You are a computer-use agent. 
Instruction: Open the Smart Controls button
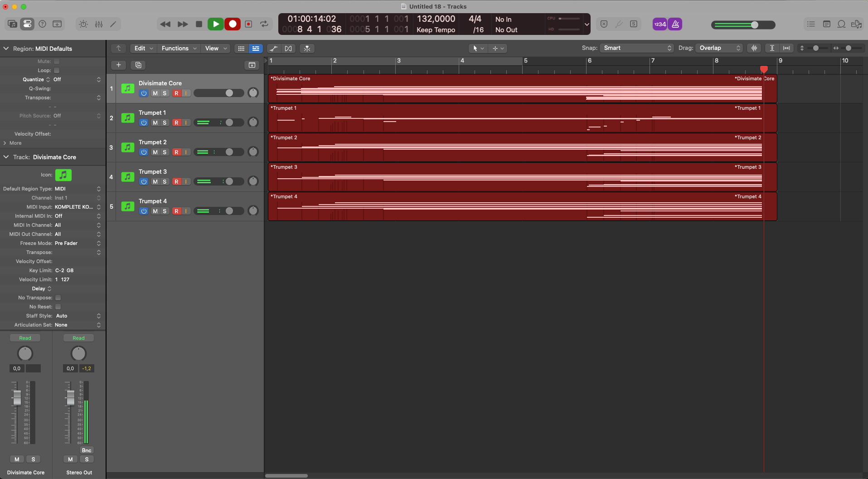click(83, 24)
